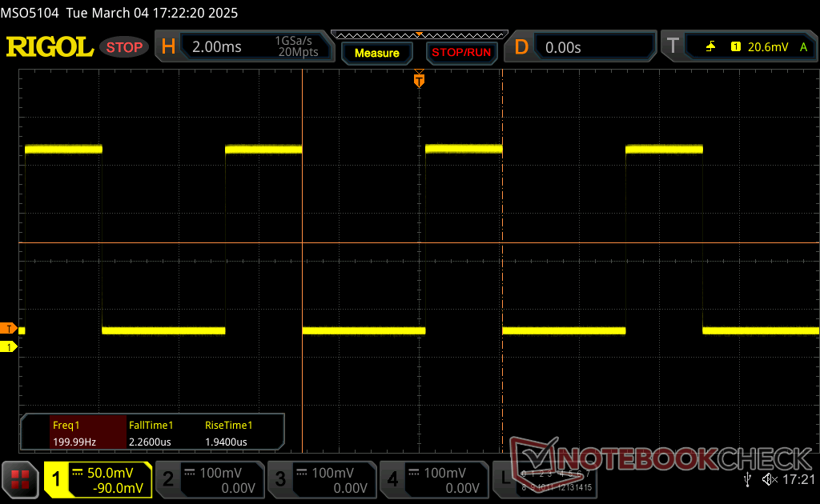
Task: Turn on channel 4
Action: click(432, 480)
